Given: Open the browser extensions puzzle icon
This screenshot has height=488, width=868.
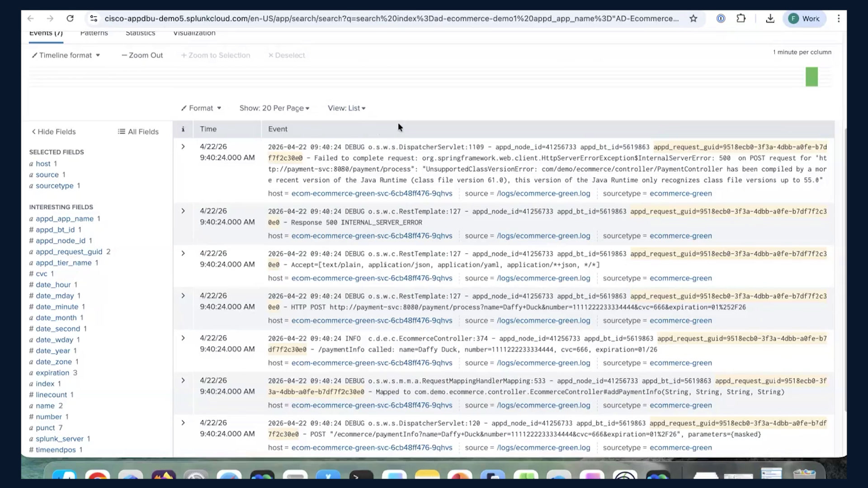Looking at the screenshot, I should point(741,19).
